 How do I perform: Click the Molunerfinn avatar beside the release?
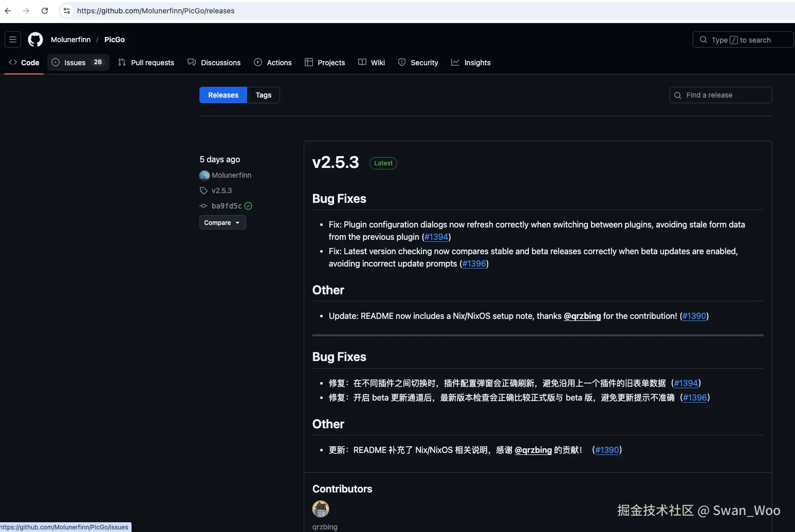(x=205, y=175)
